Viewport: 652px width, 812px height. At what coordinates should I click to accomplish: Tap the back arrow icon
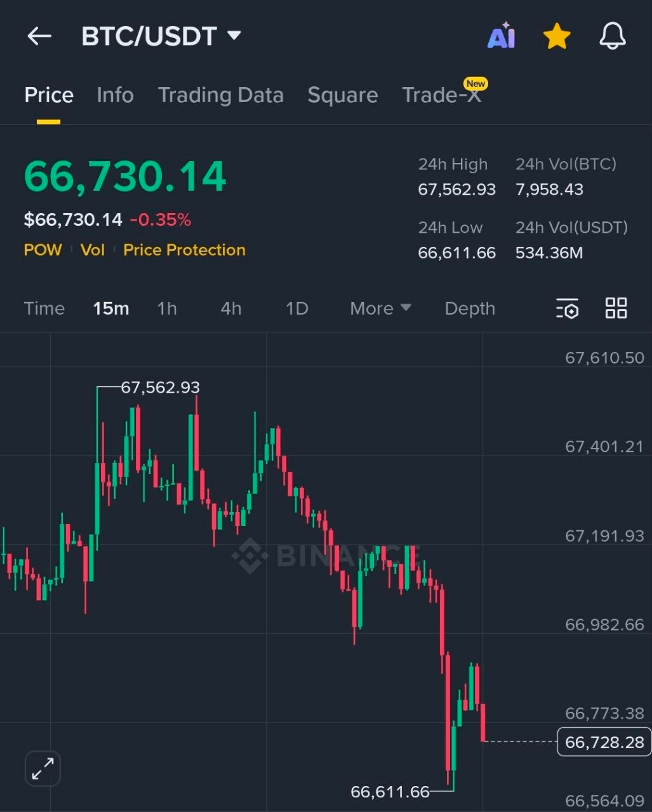(x=39, y=36)
